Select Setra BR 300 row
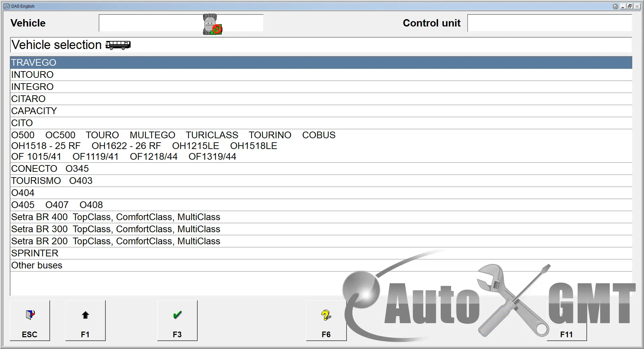Screen dimensions: 644x349 click(x=321, y=229)
